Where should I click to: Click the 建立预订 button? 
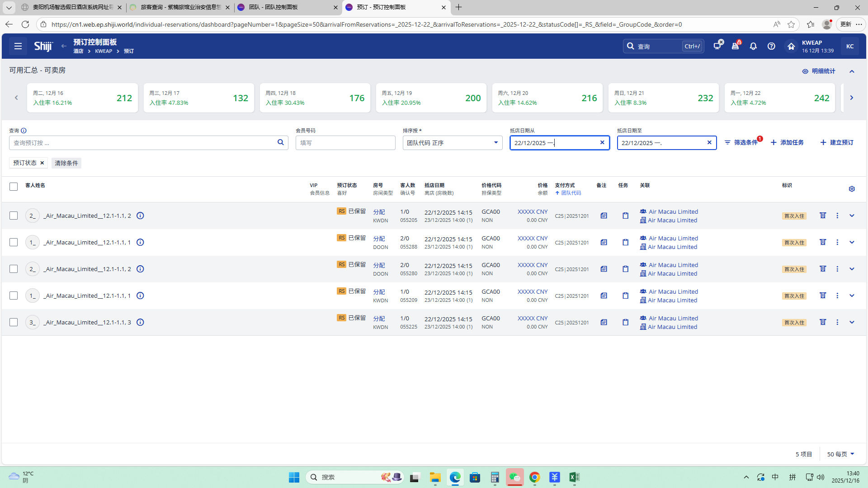tap(837, 143)
